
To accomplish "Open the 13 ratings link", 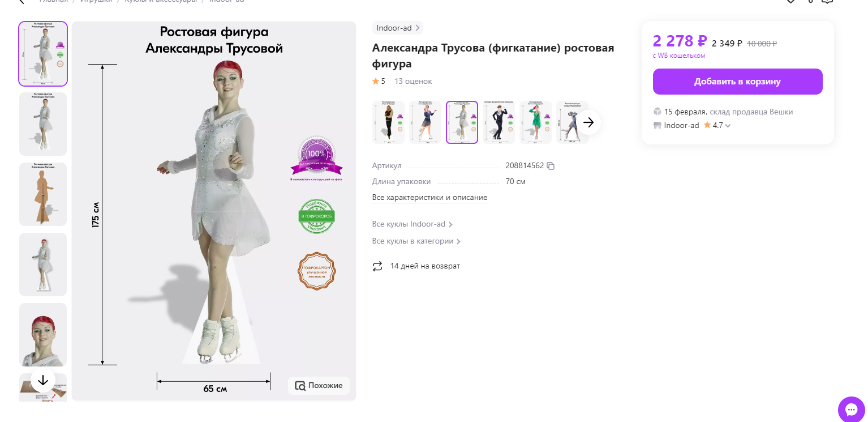I will coord(412,82).
